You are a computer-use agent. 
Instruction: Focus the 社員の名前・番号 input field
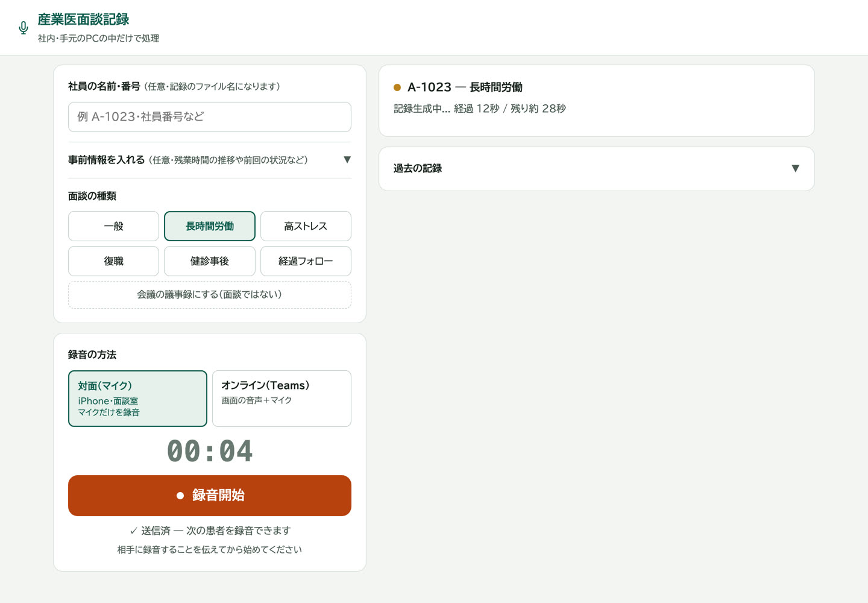point(210,117)
